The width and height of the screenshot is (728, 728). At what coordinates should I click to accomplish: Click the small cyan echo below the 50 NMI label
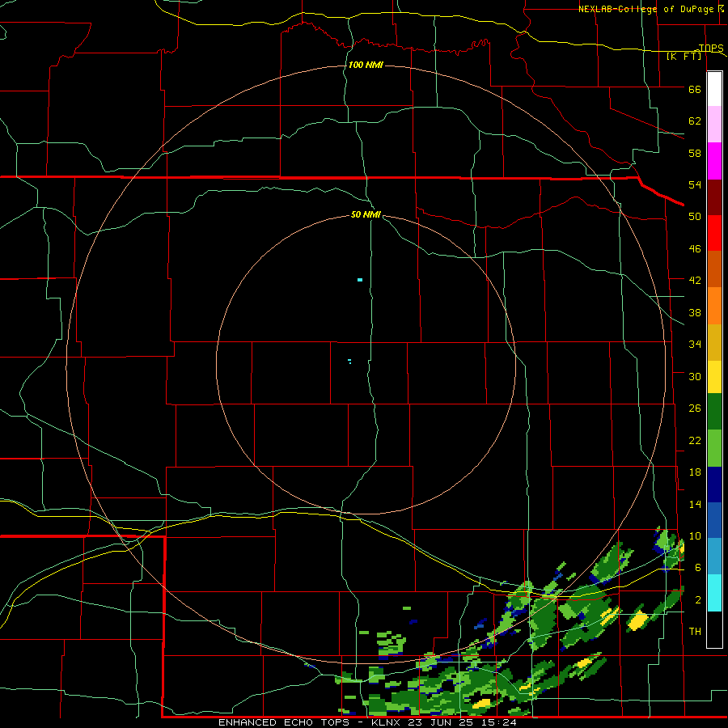(x=360, y=280)
